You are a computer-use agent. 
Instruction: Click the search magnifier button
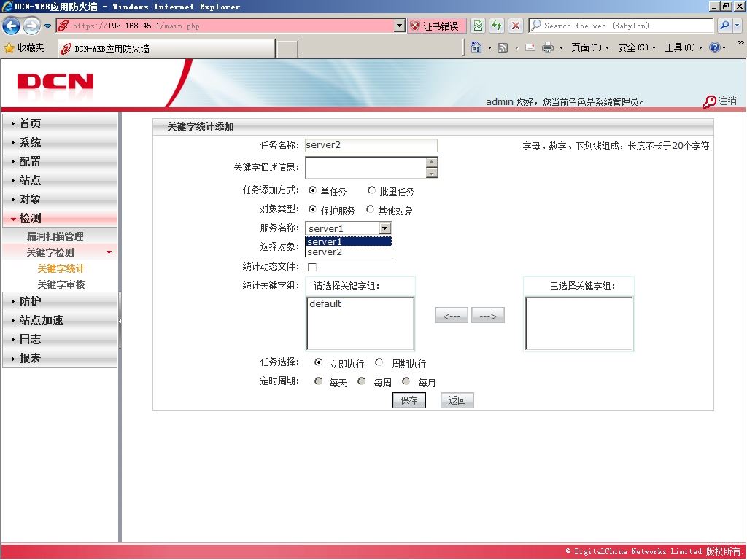pyautogui.click(x=724, y=26)
